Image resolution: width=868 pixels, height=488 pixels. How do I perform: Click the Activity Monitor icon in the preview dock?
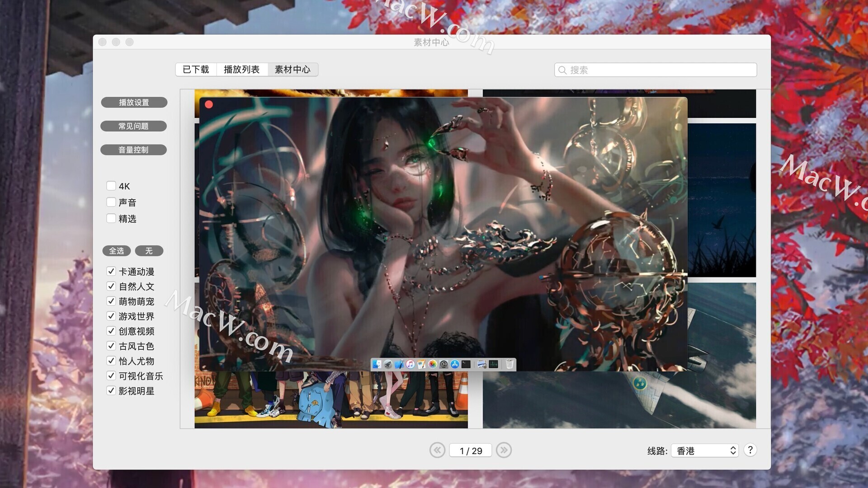pos(493,364)
